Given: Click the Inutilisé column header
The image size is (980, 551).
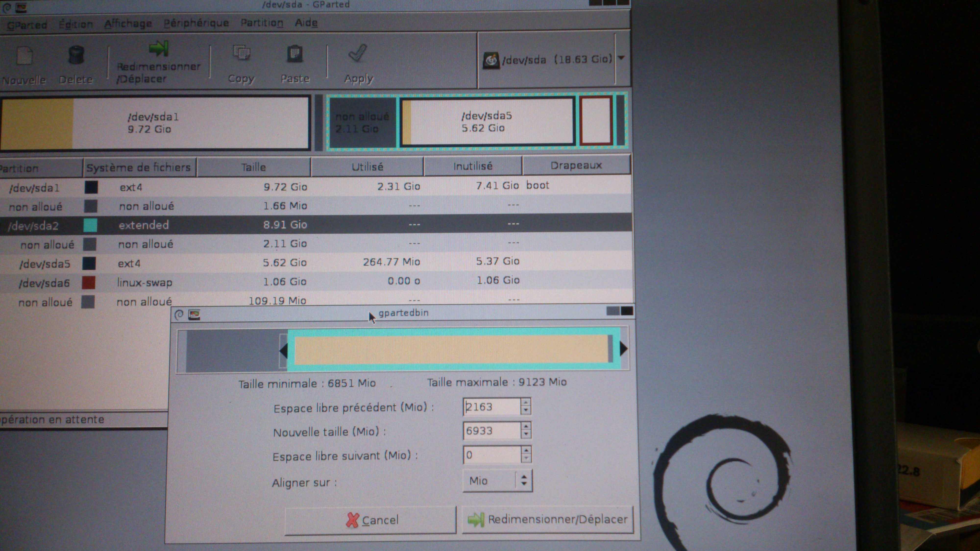Looking at the screenshot, I should click(473, 166).
